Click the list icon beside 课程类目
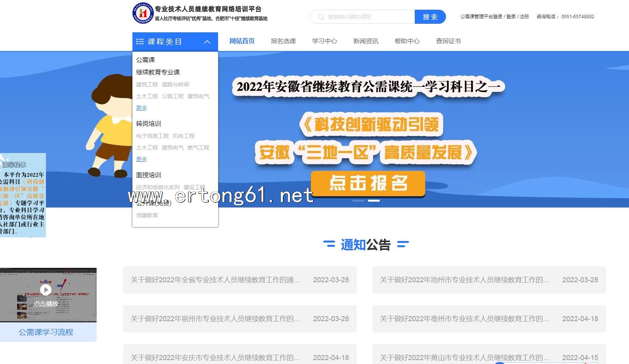Image resolution: width=629 pixels, height=364 pixels. [140, 42]
